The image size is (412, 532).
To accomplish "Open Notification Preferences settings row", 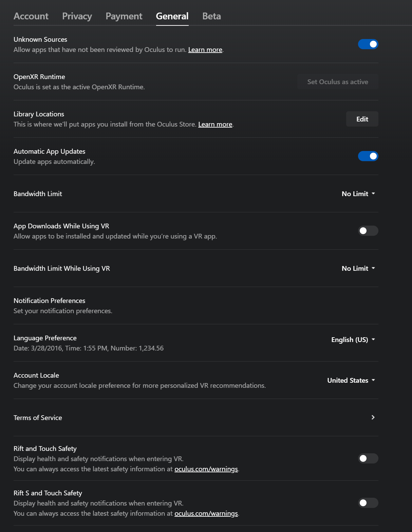I will click(x=196, y=306).
